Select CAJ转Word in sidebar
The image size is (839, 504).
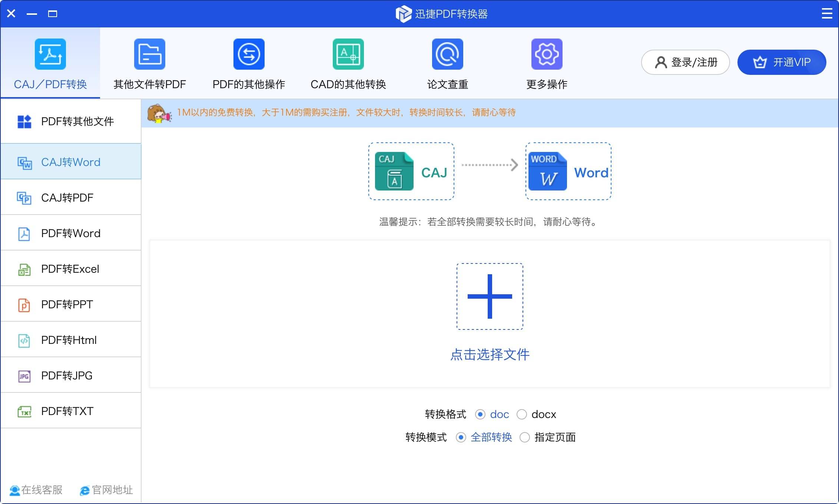pyautogui.click(x=71, y=162)
